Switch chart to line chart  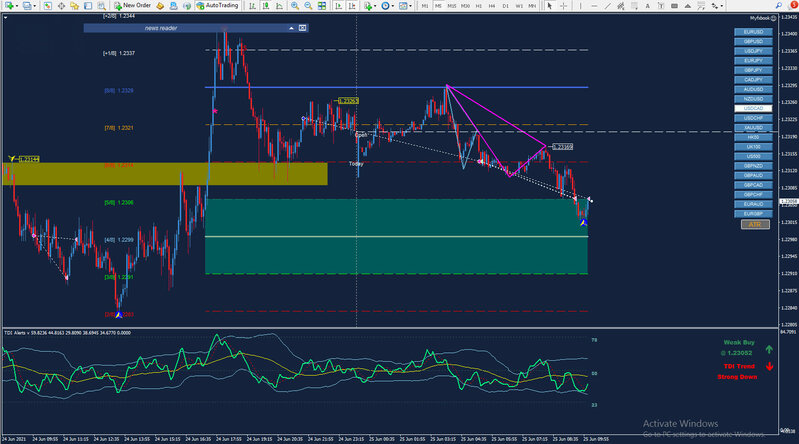coord(279,6)
